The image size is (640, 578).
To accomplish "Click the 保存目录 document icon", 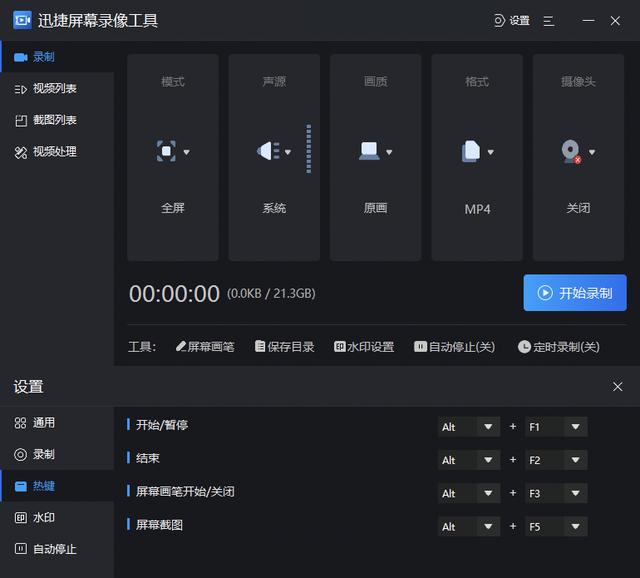I will (260, 347).
